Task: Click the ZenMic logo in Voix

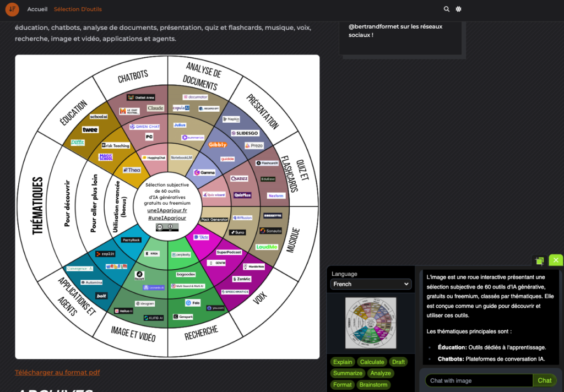Action: 242,279
